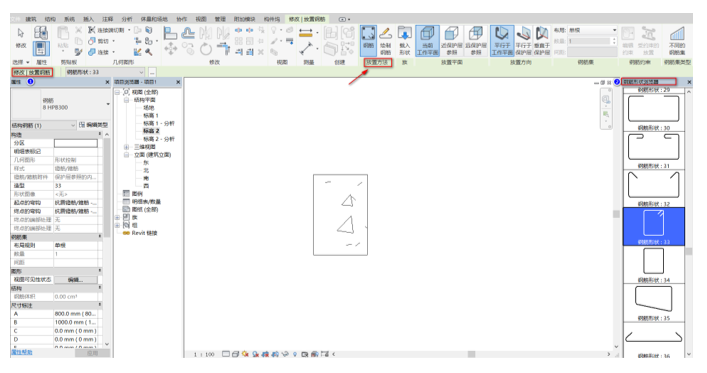Viewport: 707px width, 373px height.
Task: Click dimension A value 800.0 mm
Action: coord(75,313)
